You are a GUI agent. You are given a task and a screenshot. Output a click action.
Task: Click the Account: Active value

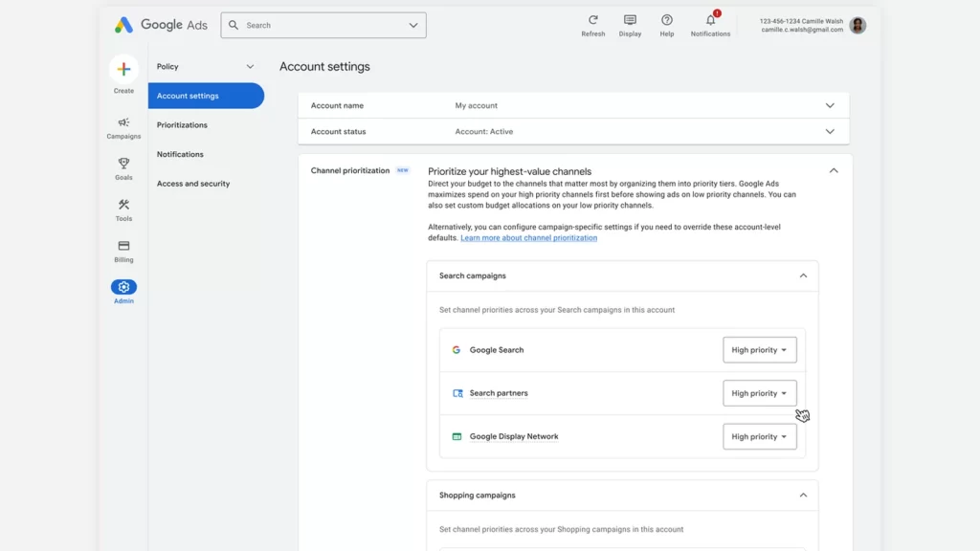coord(483,132)
